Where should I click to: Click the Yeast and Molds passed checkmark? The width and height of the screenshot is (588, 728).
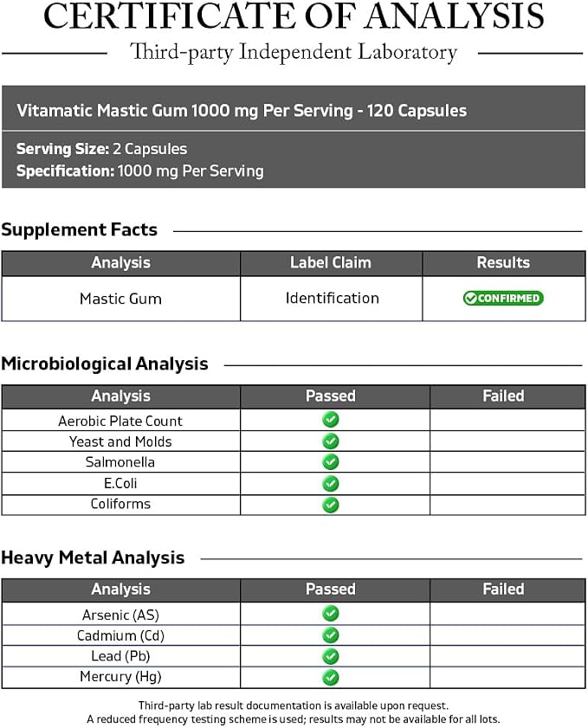tap(331, 441)
